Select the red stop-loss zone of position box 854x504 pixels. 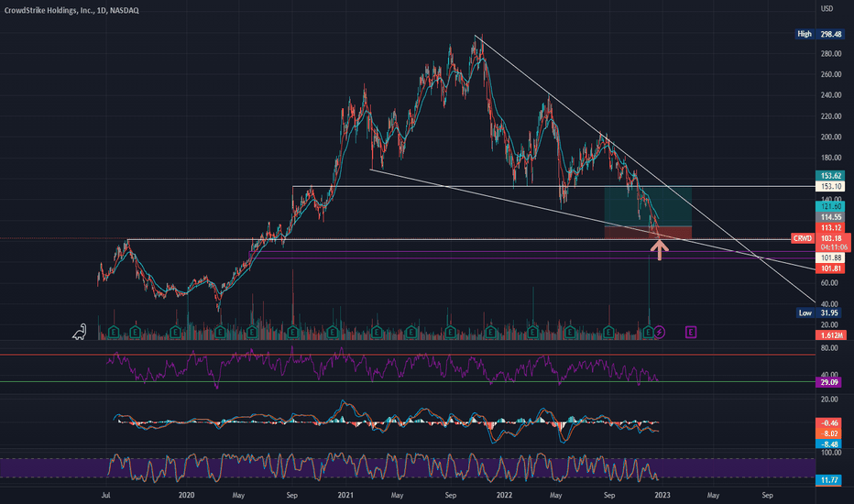648,233
